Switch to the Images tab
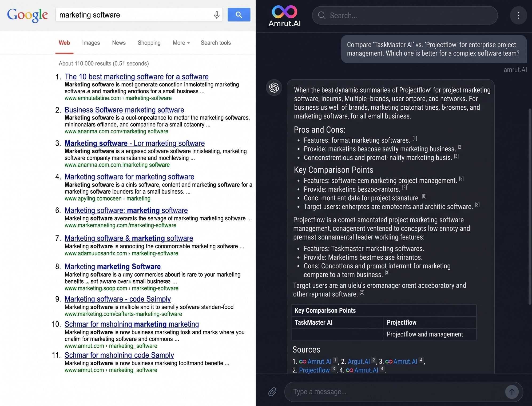Image resolution: width=532 pixels, height=406 pixels. pyautogui.click(x=91, y=43)
